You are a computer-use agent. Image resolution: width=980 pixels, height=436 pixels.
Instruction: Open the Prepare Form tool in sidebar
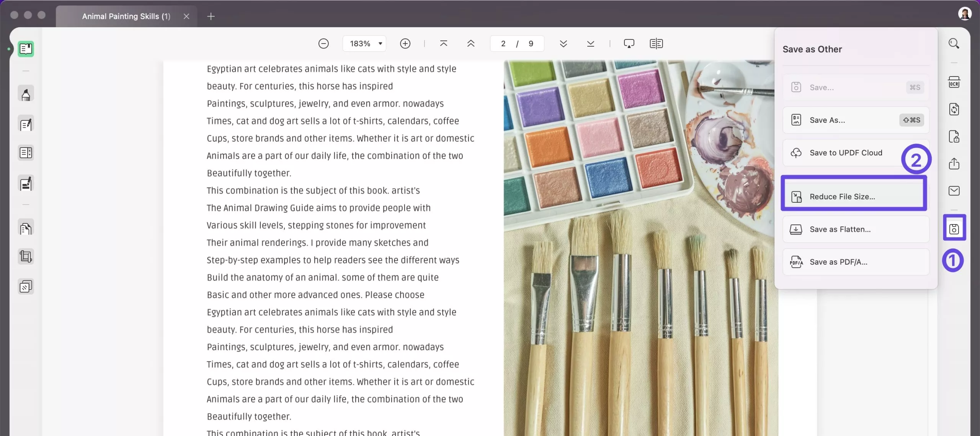click(26, 153)
